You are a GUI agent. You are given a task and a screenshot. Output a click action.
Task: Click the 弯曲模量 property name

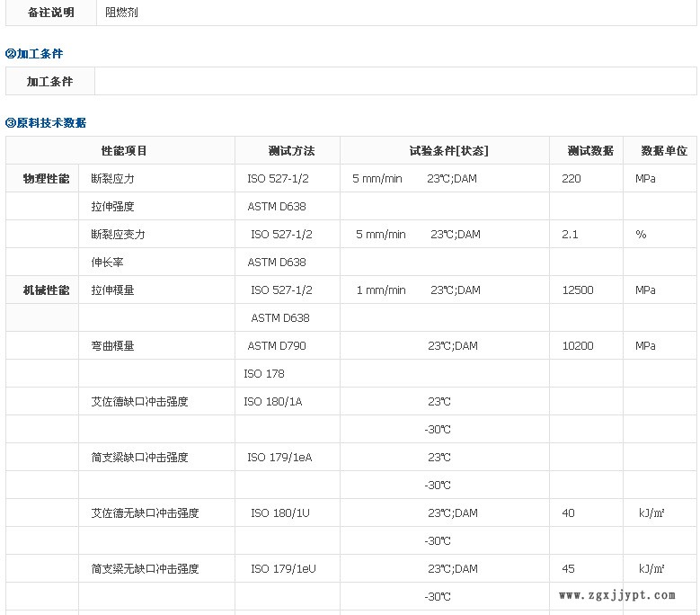[112, 346]
